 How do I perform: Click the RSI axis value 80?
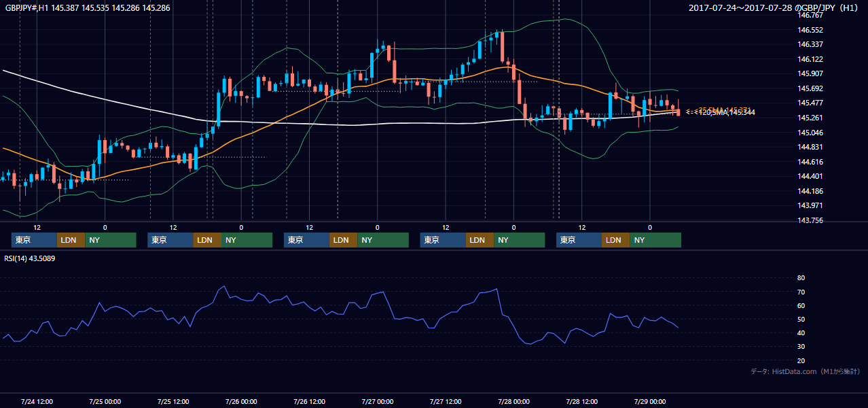[801, 278]
